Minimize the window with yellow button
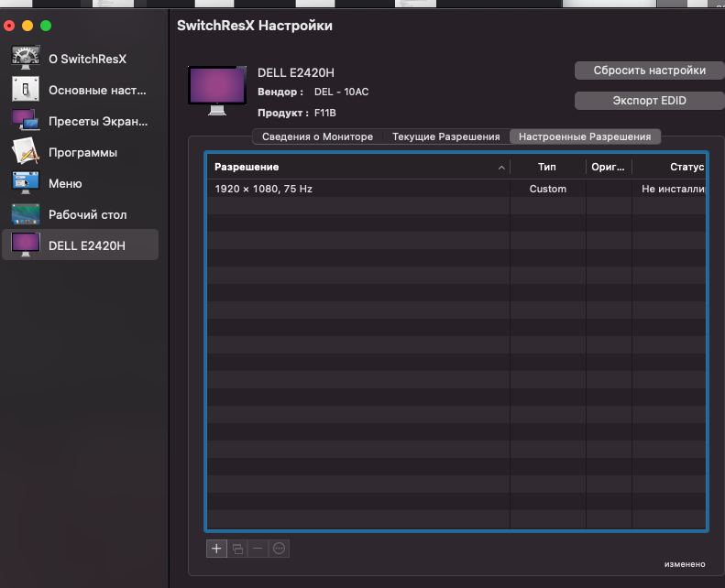The height and width of the screenshot is (588, 725). click(x=27, y=26)
